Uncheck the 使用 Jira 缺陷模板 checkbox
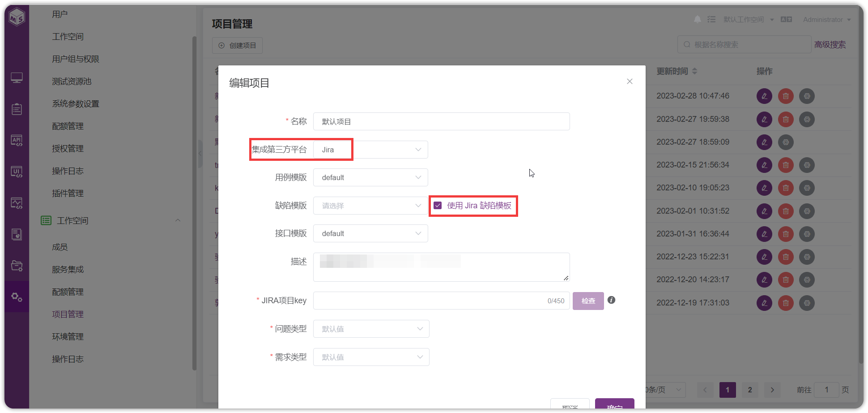This screenshot has width=868, height=413. (x=438, y=206)
